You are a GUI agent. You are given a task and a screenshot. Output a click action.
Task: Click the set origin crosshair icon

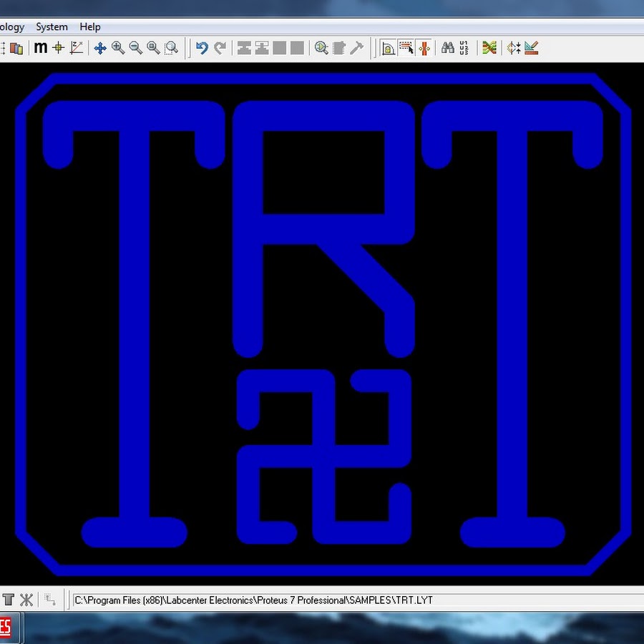(x=58, y=48)
